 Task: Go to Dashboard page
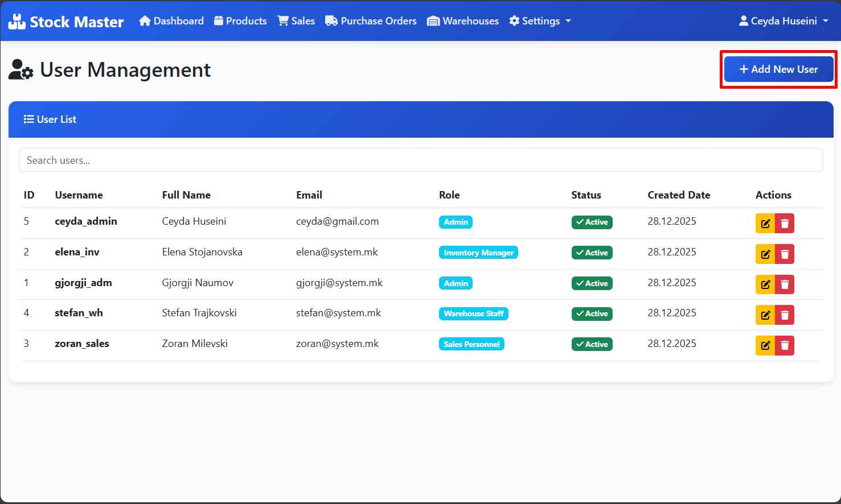click(x=171, y=21)
